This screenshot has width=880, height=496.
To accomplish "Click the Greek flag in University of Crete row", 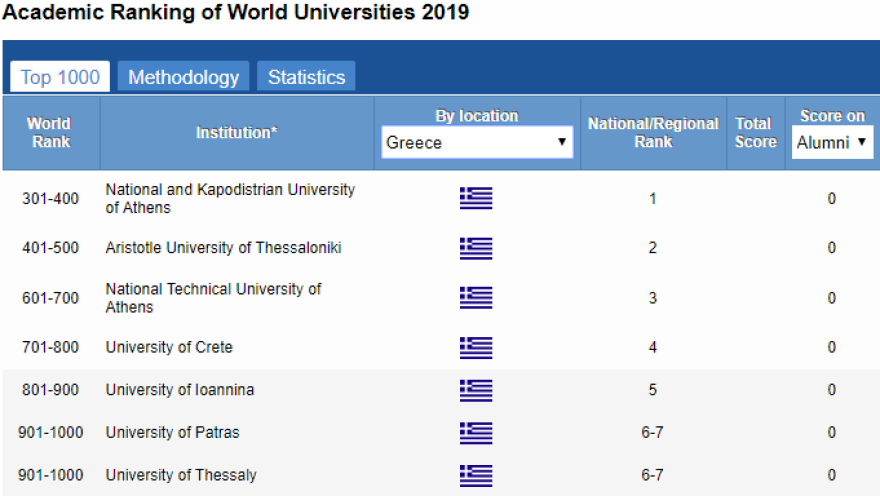I will coord(476,348).
